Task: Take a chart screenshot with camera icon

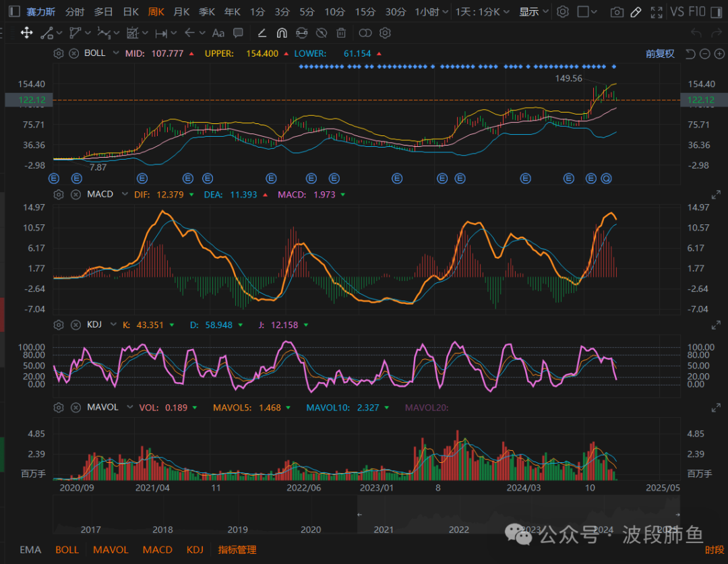Action: 617,12
